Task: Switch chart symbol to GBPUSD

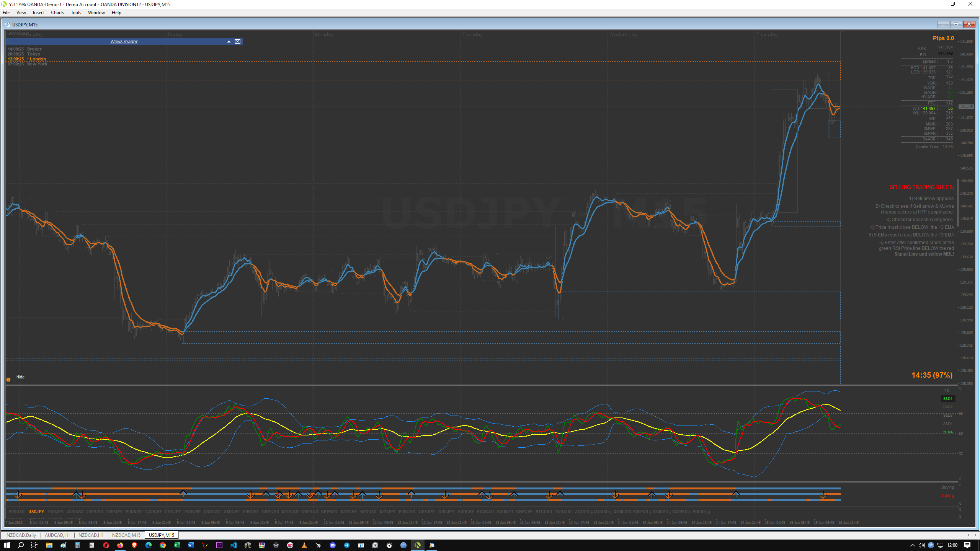Action: tap(95, 512)
